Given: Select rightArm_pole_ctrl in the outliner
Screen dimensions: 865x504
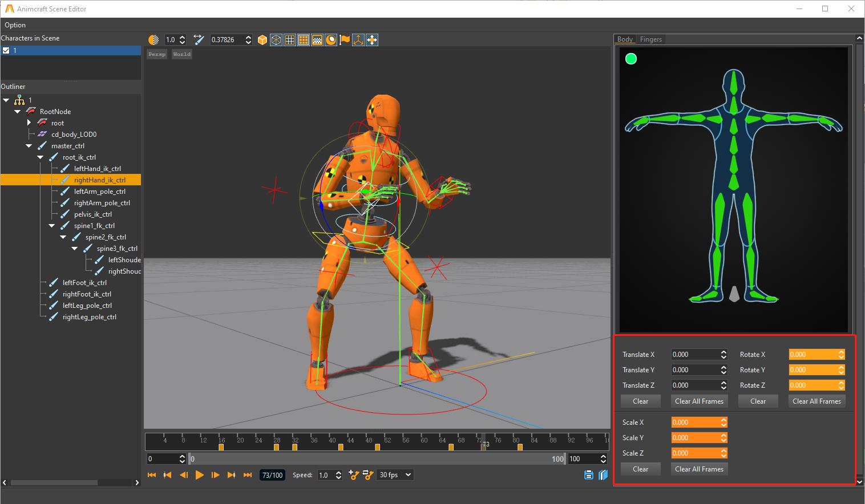Looking at the screenshot, I should pos(102,203).
